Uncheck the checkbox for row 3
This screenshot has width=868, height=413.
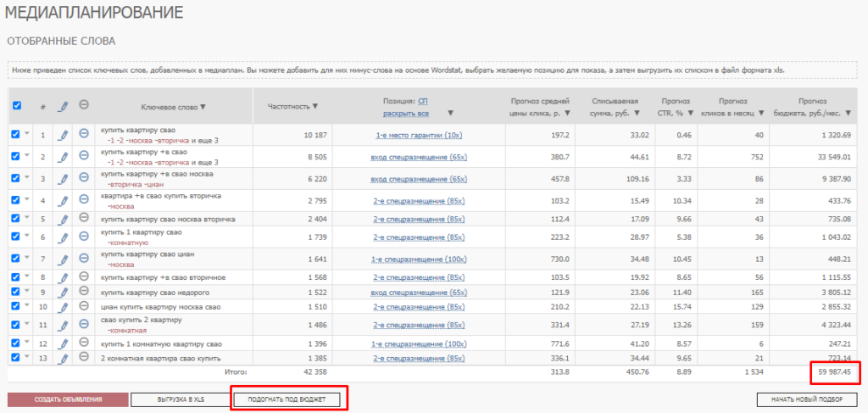tap(16, 178)
